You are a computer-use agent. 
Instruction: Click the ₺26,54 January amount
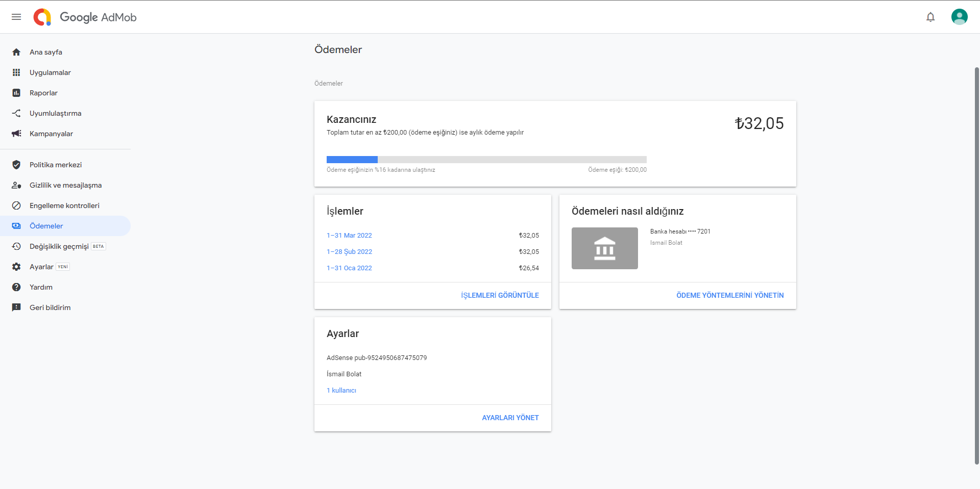click(x=529, y=268)
